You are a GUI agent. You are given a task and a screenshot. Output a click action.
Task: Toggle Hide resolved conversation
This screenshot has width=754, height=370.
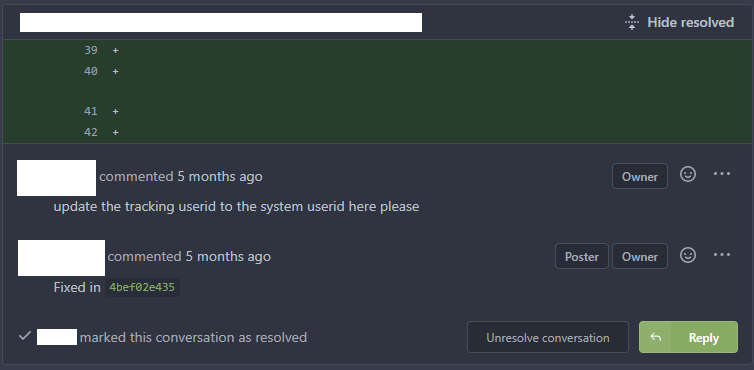coord(679,22)
